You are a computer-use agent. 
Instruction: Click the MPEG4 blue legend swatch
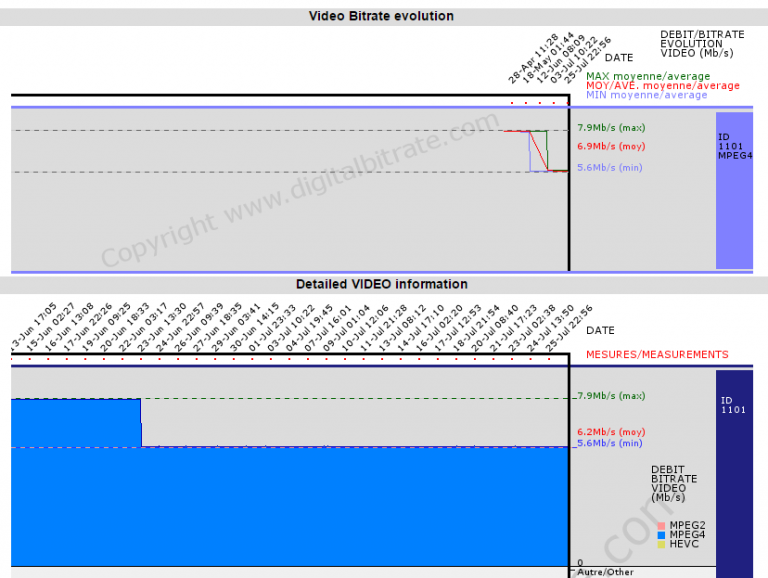660,534
